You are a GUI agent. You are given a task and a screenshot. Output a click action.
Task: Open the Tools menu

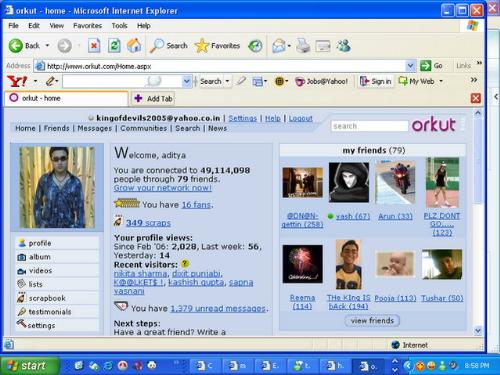(119, 26)
